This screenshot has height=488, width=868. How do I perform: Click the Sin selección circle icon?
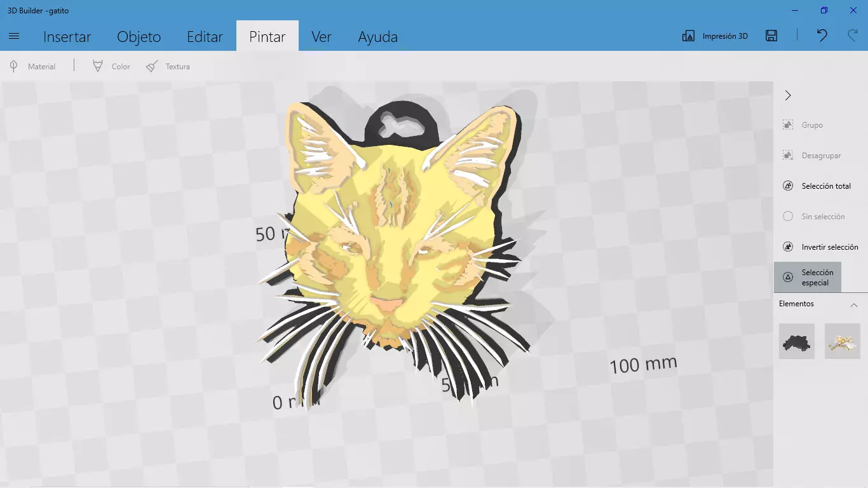tap(788, 217)
